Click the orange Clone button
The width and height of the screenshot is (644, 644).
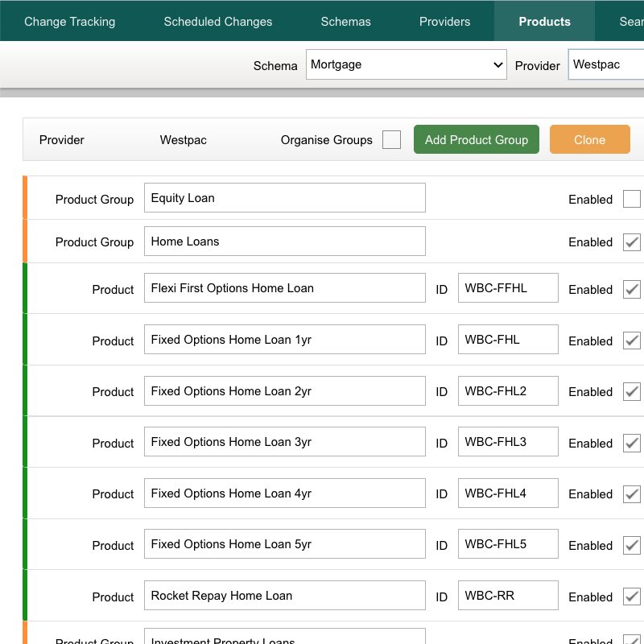[x=590, y=139]
